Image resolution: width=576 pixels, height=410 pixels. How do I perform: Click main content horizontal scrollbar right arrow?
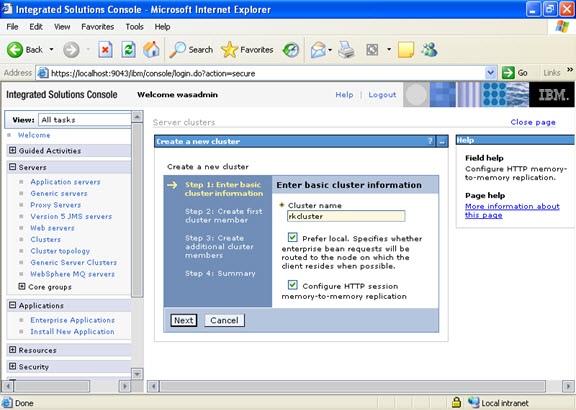(x=568, y=386)
